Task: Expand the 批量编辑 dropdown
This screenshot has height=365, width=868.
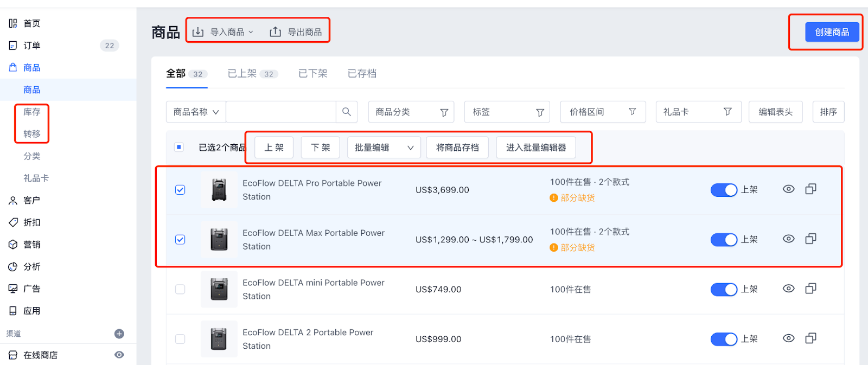Action: coord(384,148)
